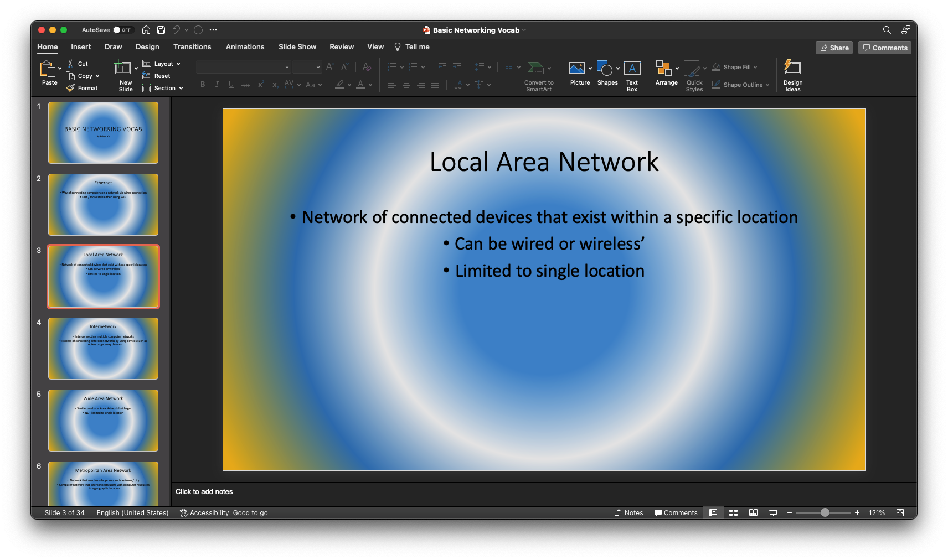Open the Transitions tab
The image size is (948, 560).
[192, 47]
